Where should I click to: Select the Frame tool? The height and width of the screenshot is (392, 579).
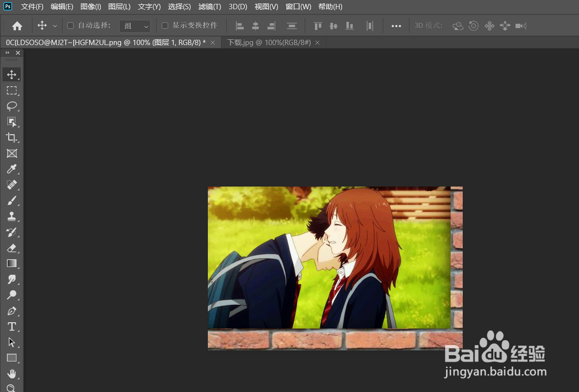[x=12, y=154]
